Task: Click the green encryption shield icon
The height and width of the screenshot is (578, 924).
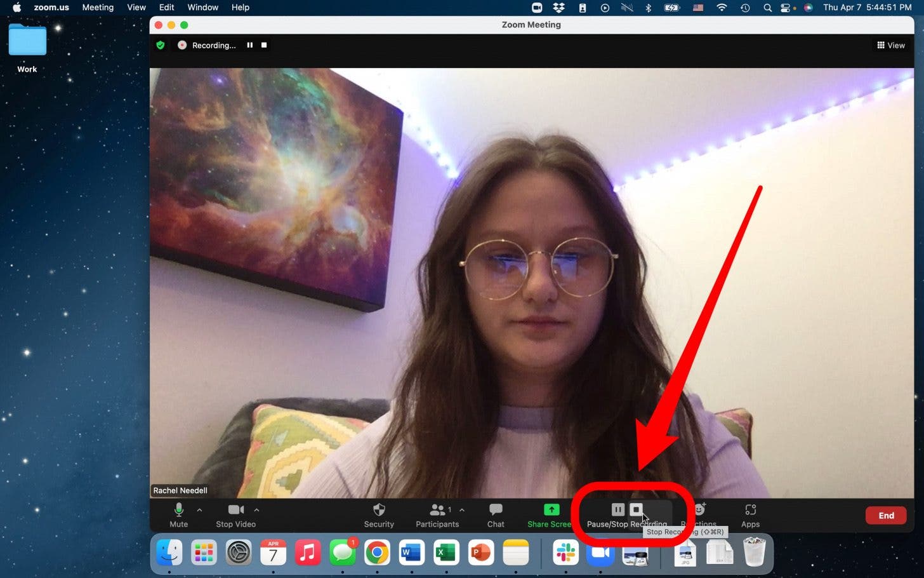Action: click(x=160, y=45)
